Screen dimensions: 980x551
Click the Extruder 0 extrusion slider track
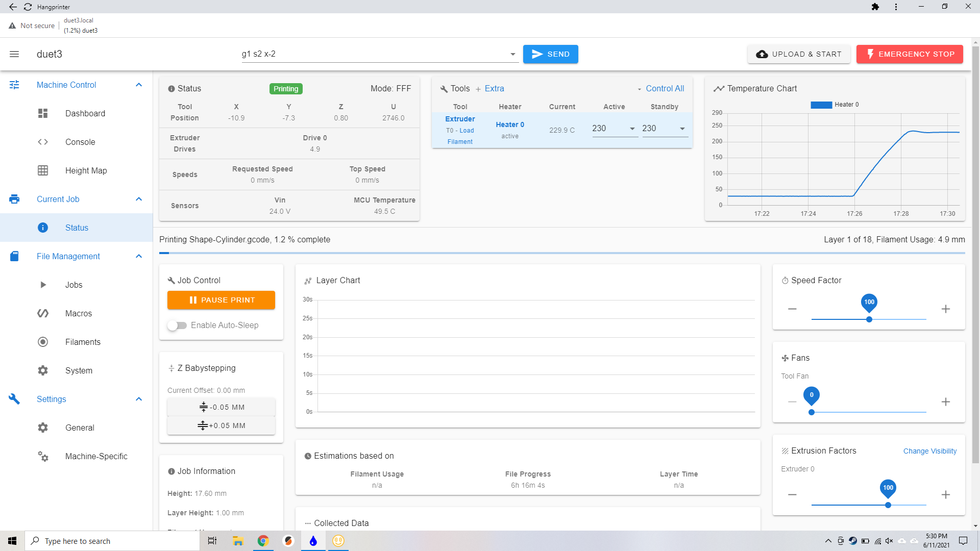pyautogui.click(x=869, y=505)
